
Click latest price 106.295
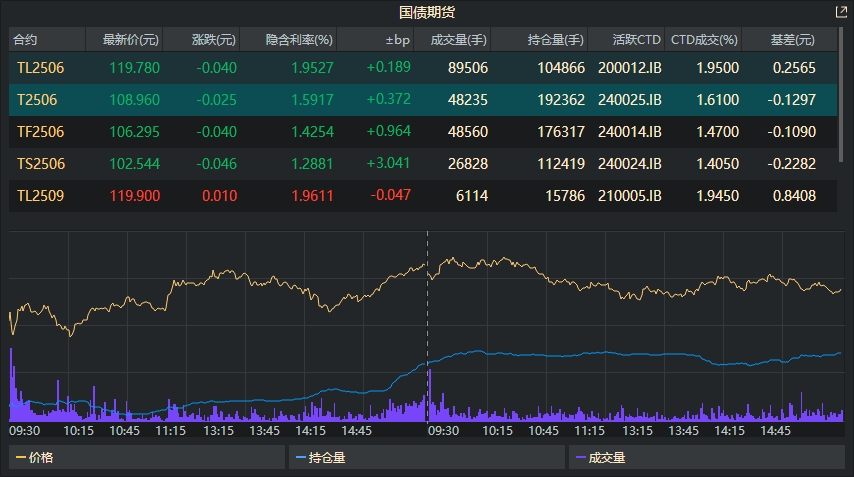[x=135, y=132]
